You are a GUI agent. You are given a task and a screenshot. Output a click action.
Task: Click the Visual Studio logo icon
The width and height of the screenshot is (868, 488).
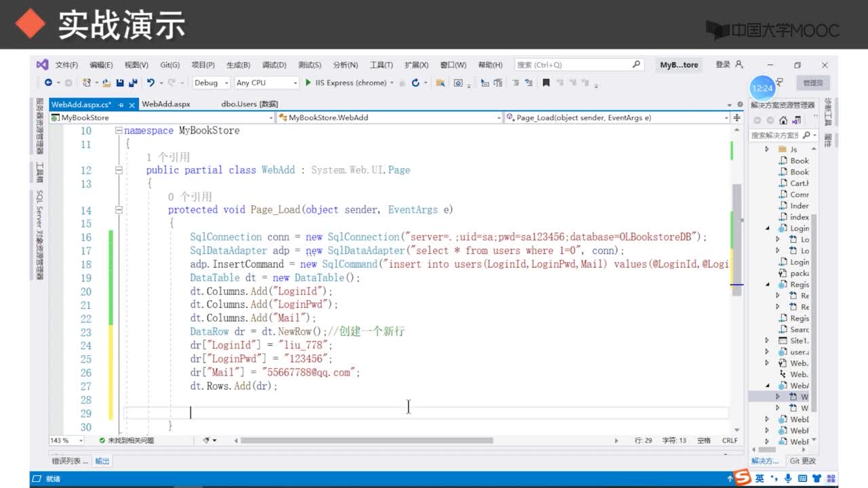point(42,64)
